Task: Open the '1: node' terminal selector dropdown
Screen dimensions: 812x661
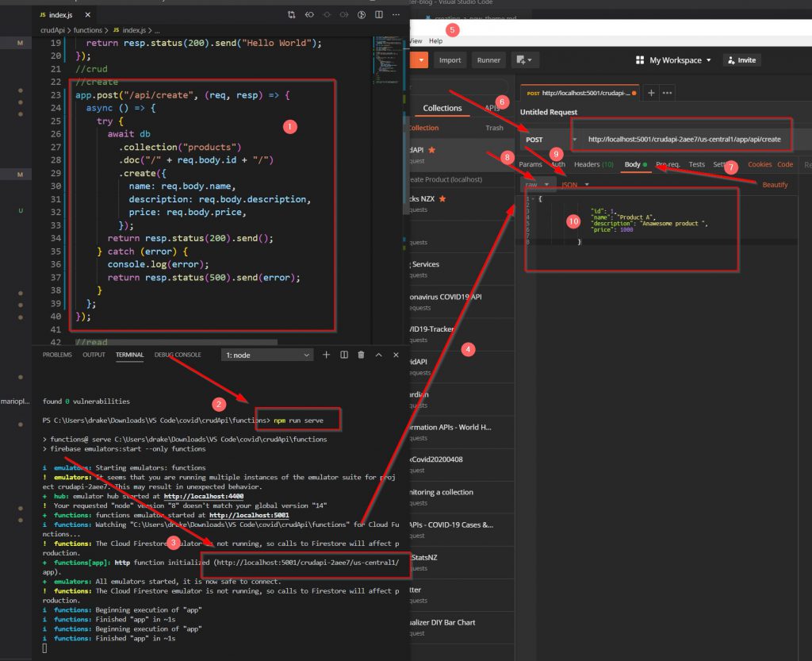Action: click(x=266, y=355)
